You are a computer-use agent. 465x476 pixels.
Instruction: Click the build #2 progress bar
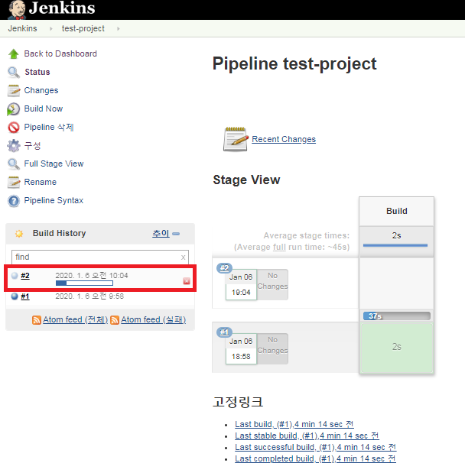[x=84, y=283]
